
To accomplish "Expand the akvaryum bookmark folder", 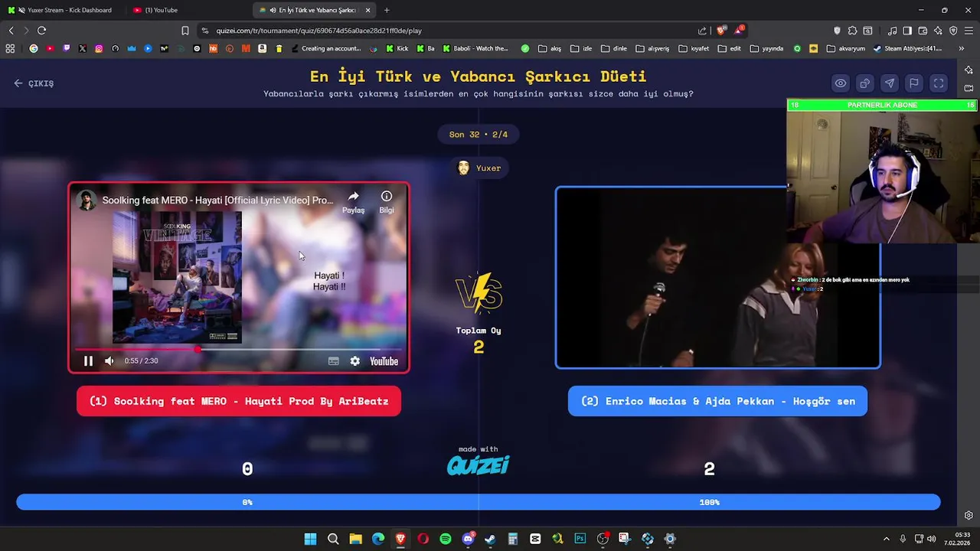I will click(845, 48).
